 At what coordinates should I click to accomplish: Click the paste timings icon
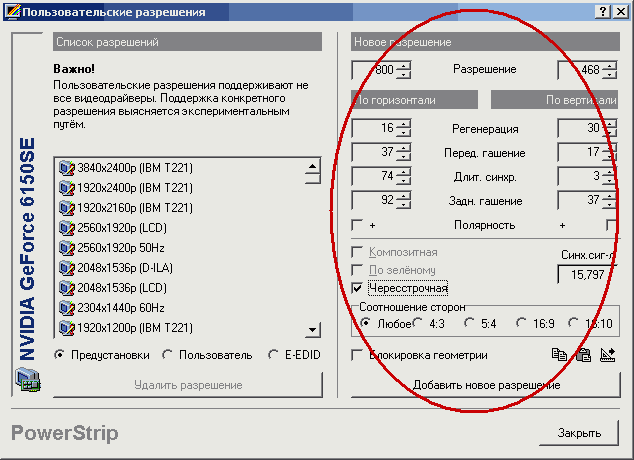pos(583,354)
